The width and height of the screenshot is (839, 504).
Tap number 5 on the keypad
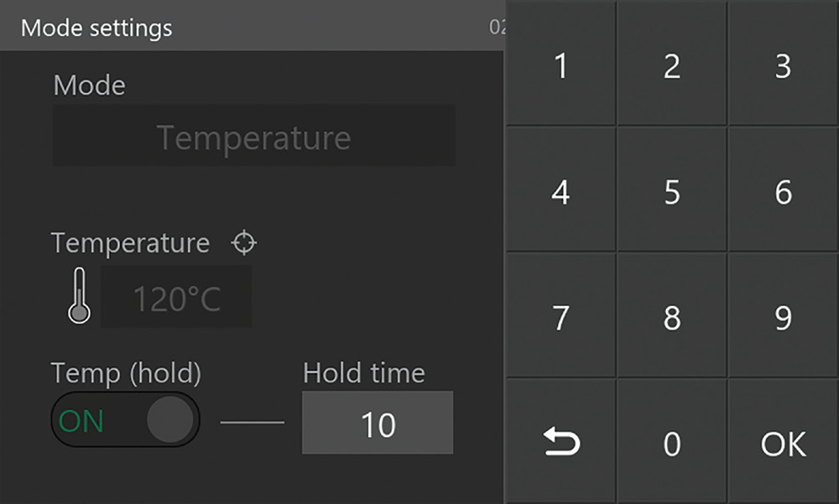pyautogui.click(x=672, y=192)
